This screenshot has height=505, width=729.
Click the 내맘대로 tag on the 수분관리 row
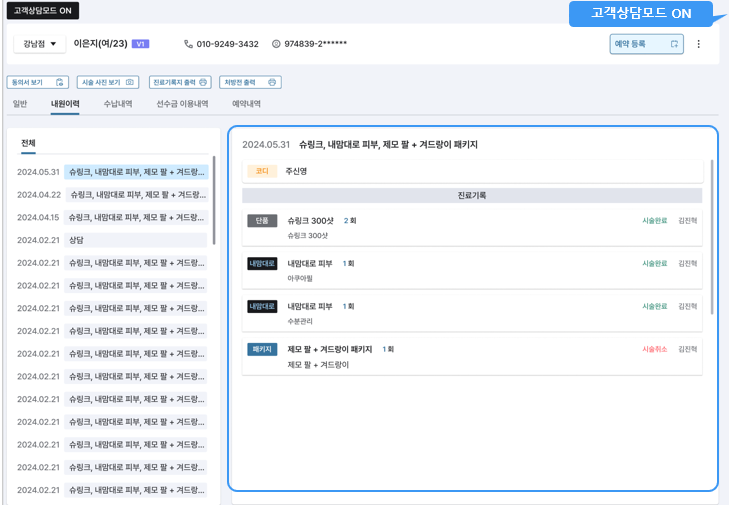pos(262,306)
